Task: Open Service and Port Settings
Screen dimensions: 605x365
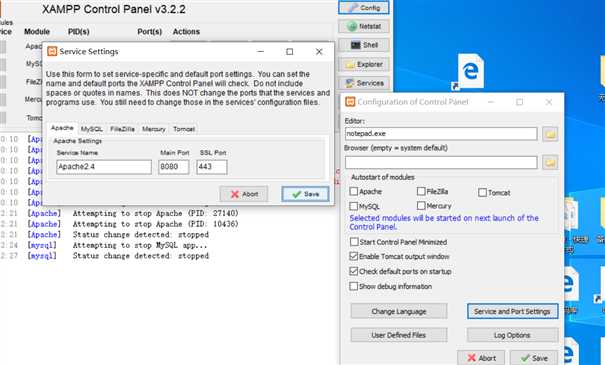Action: 512,311
